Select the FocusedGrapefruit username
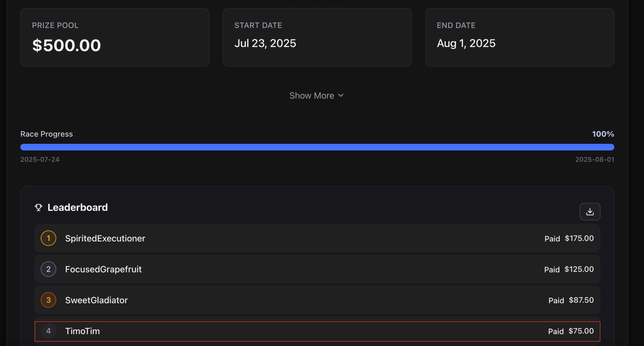This screenshot has width=644, height=346. click(x=103, y=269)
